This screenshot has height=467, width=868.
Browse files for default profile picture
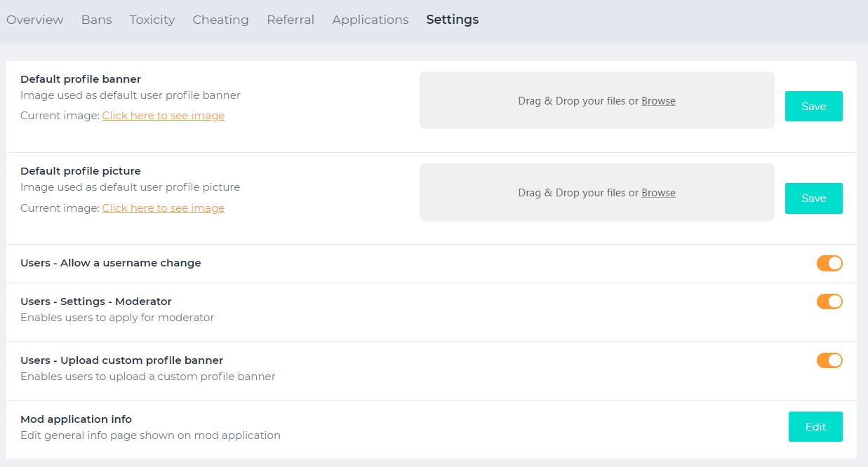658,193
